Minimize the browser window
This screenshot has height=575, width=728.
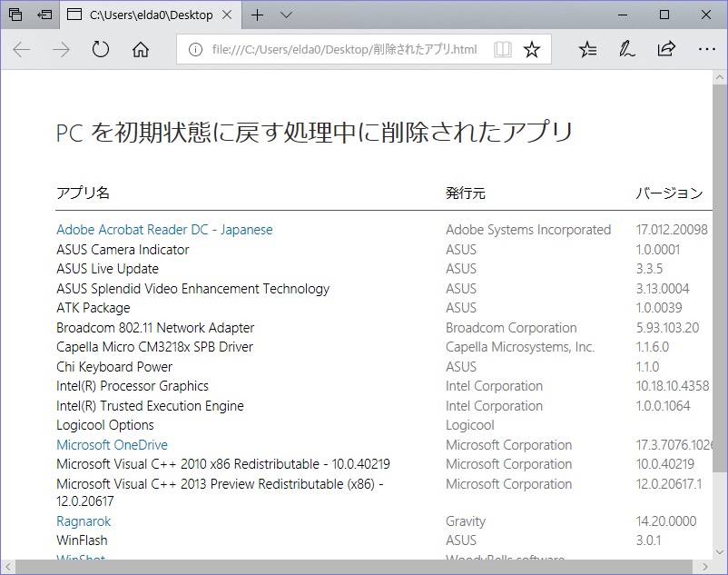point(623,15)
